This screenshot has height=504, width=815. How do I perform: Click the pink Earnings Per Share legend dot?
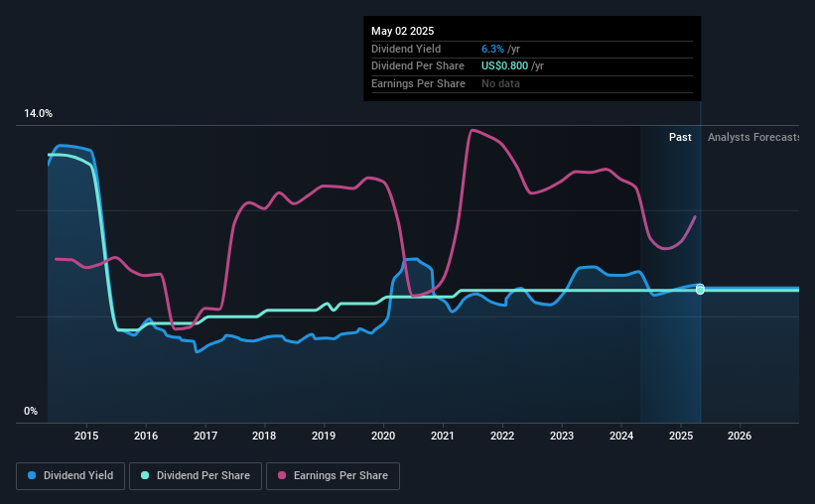click(x=282, y=475)
